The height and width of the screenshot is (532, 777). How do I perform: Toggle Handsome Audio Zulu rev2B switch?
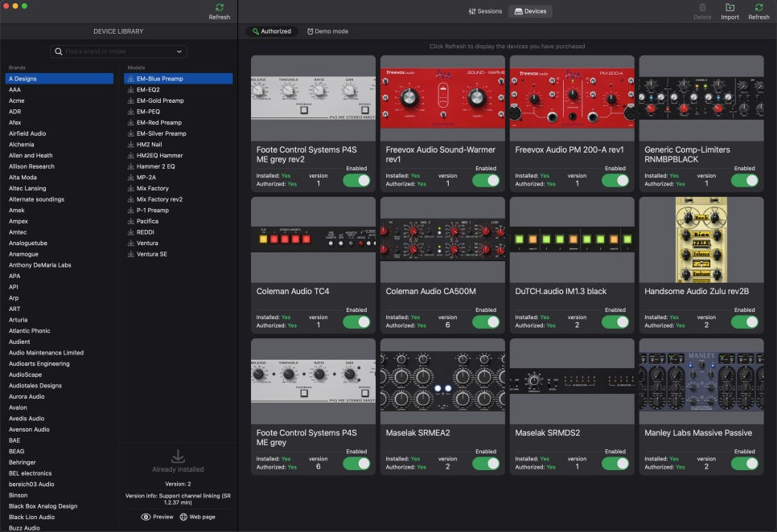click(744, 322)
